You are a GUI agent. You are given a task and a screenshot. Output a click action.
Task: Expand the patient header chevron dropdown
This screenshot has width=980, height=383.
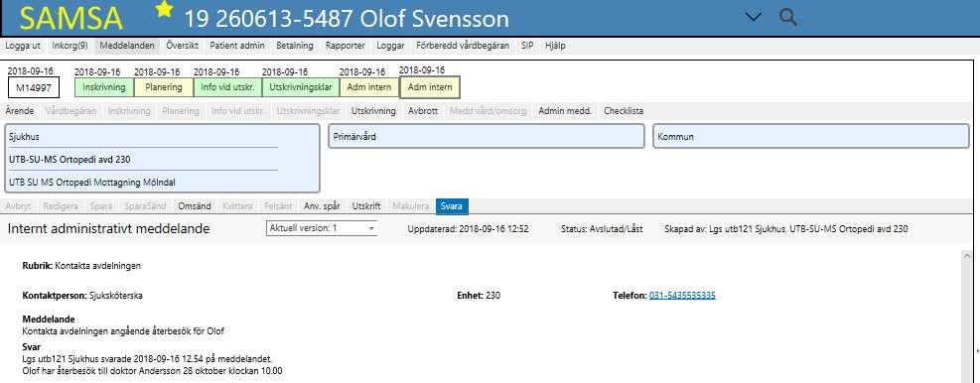tap(754, 18)
